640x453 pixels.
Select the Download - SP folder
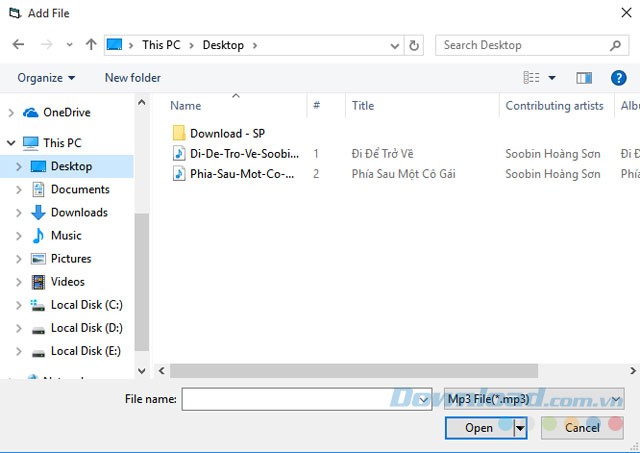pos(219,133)
